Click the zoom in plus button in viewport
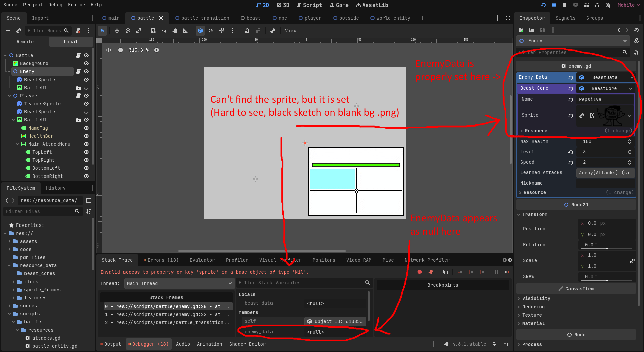Image resolution: width=644 pixels, height=352 pixels. pyautogui.click(x=157, y=50)
